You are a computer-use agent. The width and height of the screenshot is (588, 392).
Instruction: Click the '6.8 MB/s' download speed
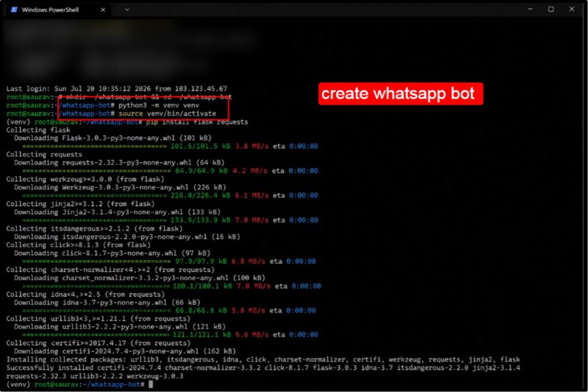tap(248, 262)
